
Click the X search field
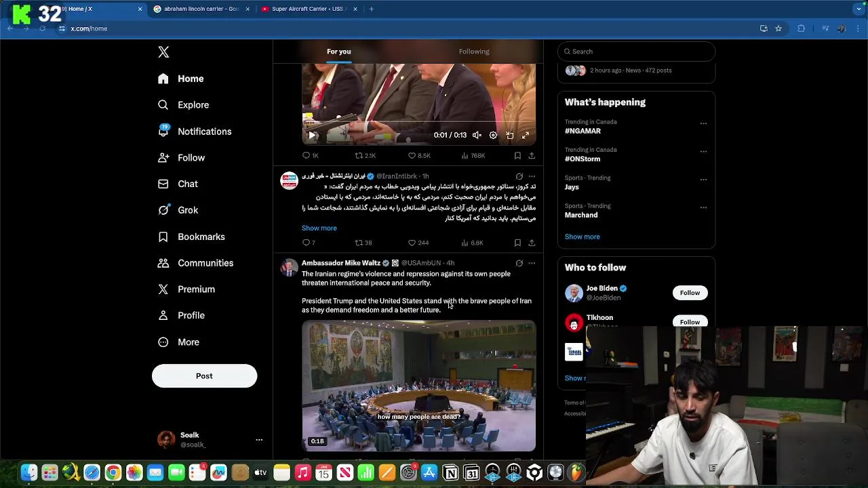click(636, 52)
